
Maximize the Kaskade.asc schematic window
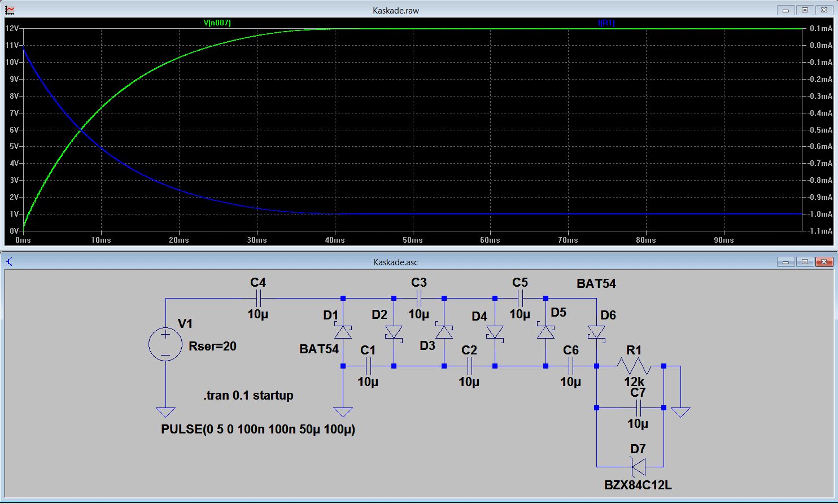[806, 262]
